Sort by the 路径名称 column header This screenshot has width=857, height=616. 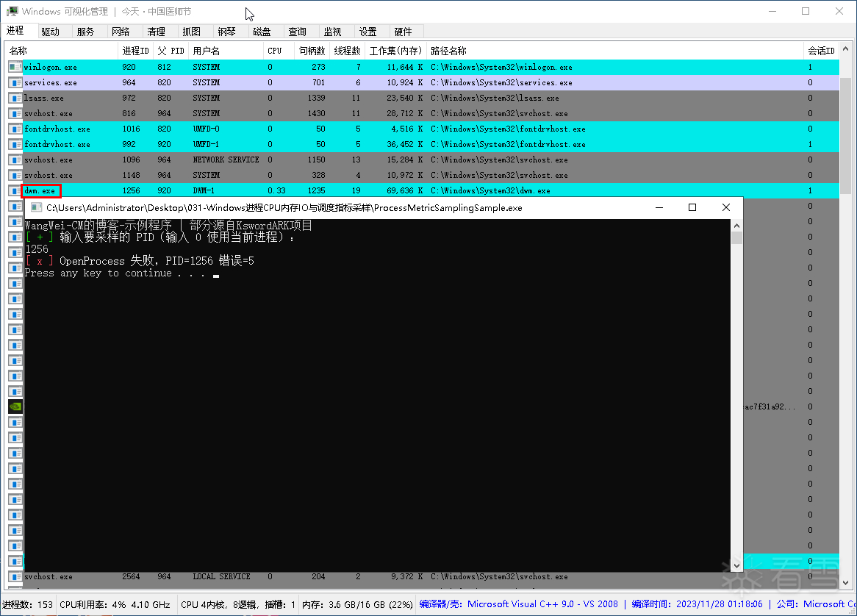(x=615, y=51)
